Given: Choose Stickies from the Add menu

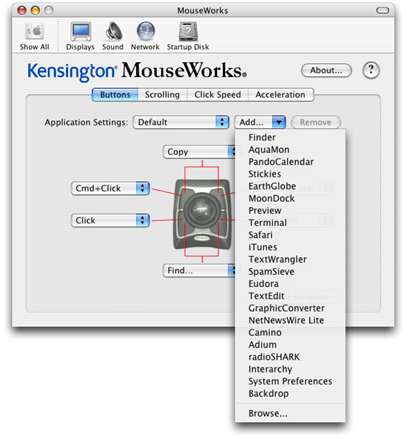Looking at the screenshot, I should tap(290, 174).
